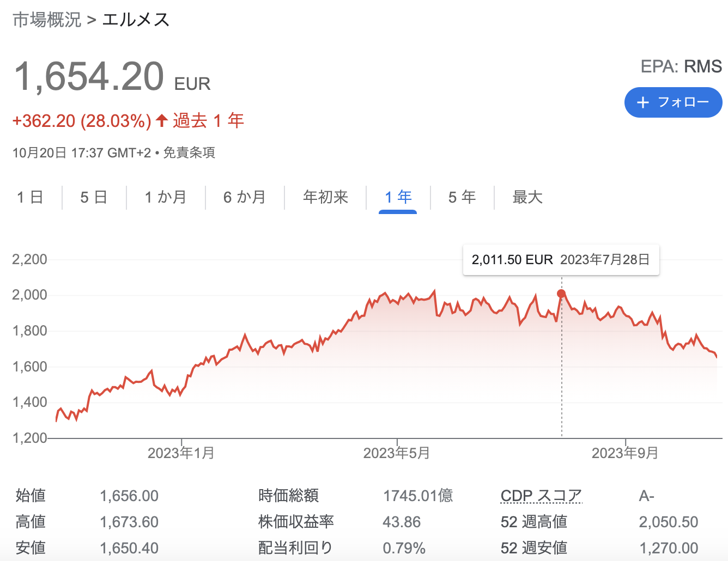Choose the 年初来 range tab

coord(325,197)
